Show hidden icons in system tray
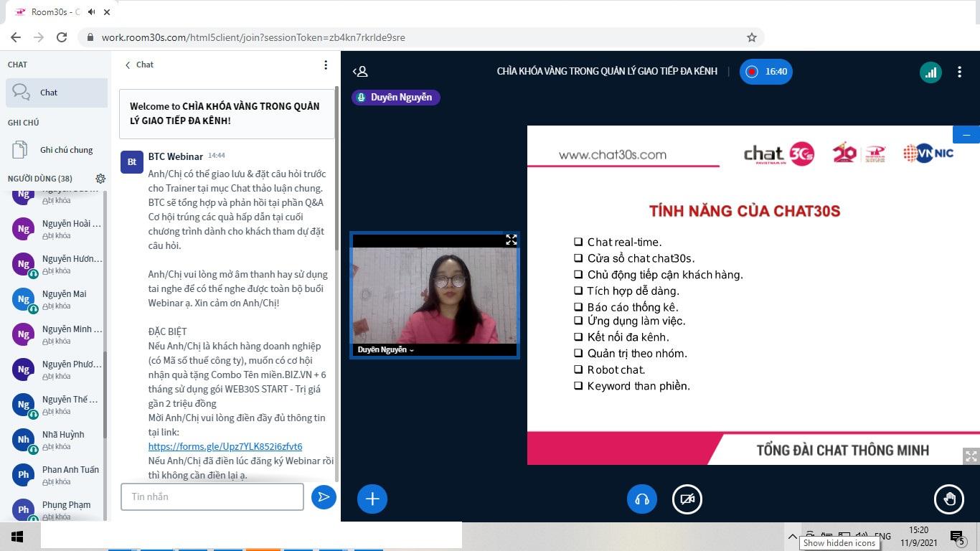The image size is (980, 551). (792, 537)
